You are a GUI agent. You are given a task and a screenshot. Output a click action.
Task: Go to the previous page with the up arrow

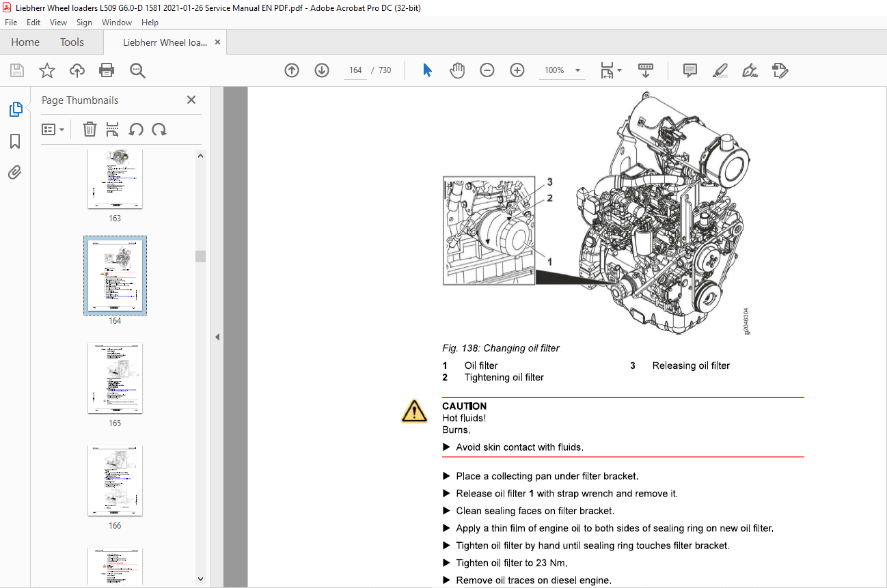[292, 70]
